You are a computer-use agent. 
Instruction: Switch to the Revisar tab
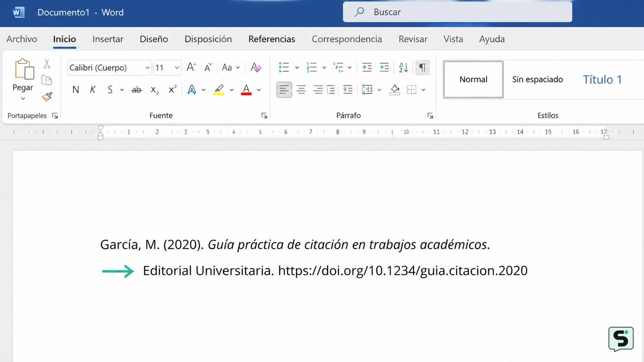click(x=413, y=39)
